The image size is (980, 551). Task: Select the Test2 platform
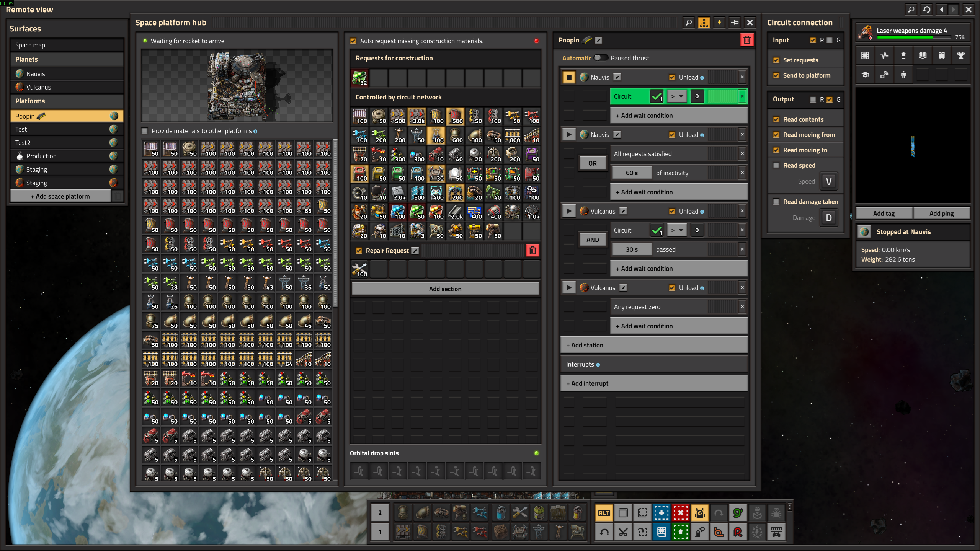67,143
